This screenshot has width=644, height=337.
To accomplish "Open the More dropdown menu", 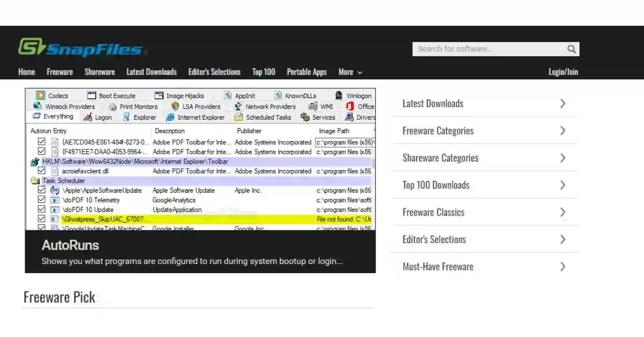I will point(350,72).
